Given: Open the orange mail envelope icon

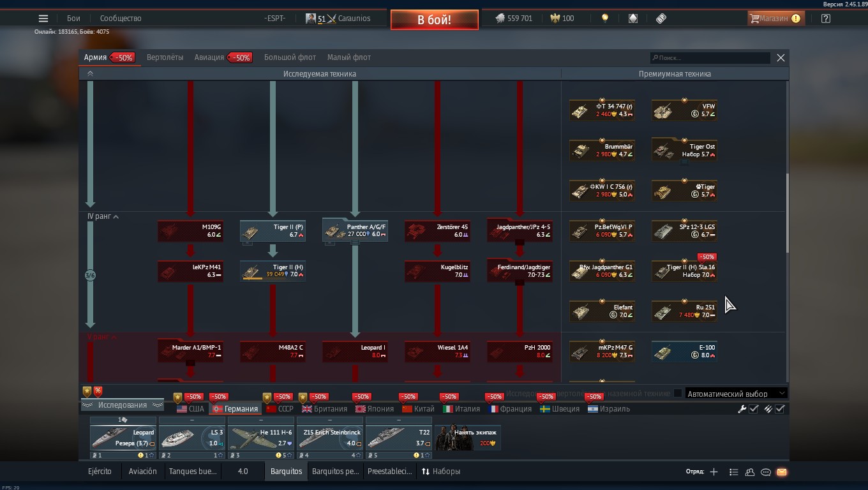Looking at the screenshot, I should pos(782,472).
